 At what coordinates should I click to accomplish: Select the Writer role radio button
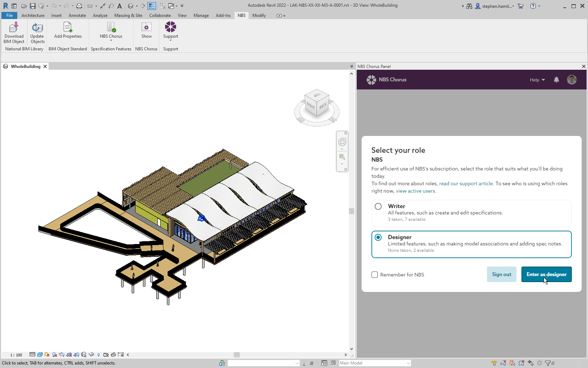click(378, 206)
